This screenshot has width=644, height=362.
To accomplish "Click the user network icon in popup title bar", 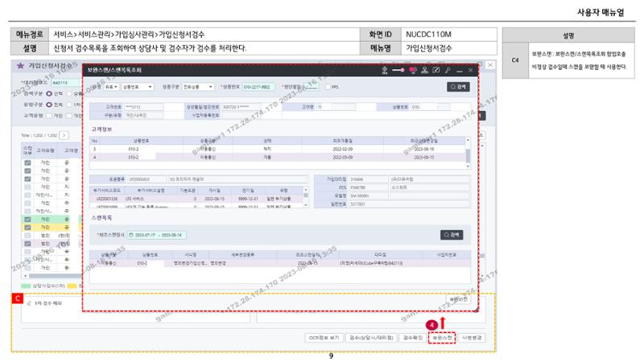I will pyautogui.click(x=425, y=70).
